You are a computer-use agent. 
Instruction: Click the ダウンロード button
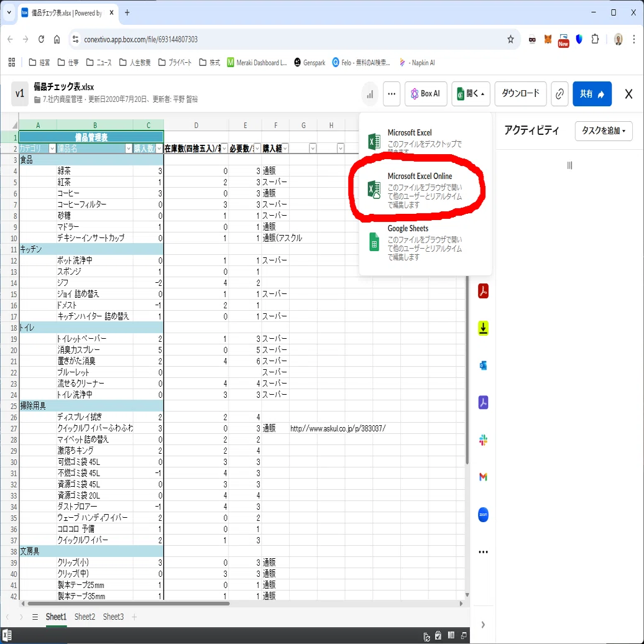tap(520, 94)
